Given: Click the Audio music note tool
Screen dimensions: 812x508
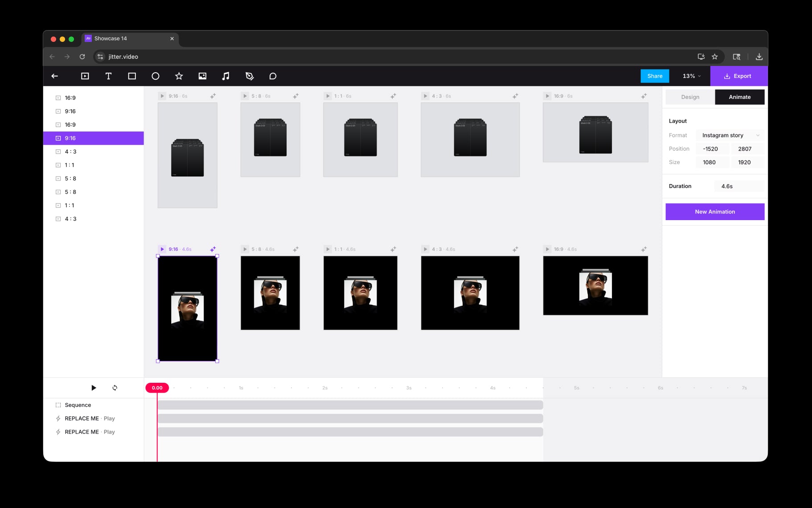Looking at the screenshot, I should click(x=226, y=76).
